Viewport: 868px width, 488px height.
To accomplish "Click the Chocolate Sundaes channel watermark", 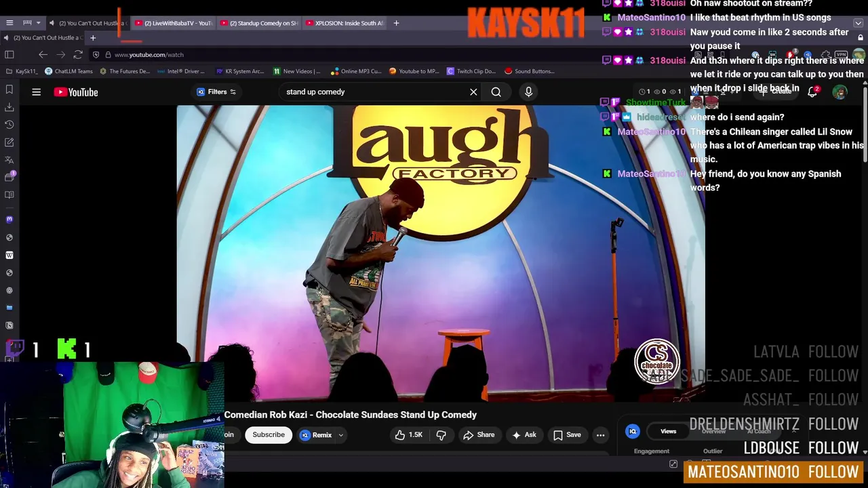I will (x=656, y=362).
